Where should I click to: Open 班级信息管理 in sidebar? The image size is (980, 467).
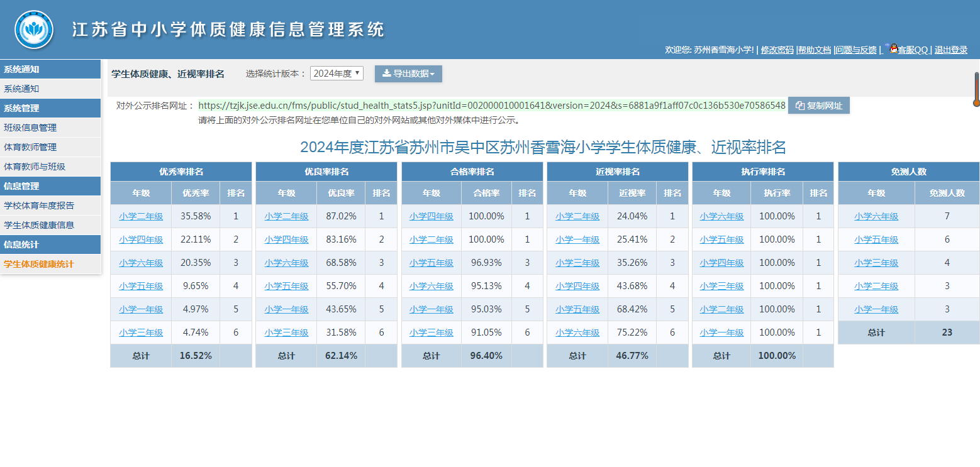point(50,128)
